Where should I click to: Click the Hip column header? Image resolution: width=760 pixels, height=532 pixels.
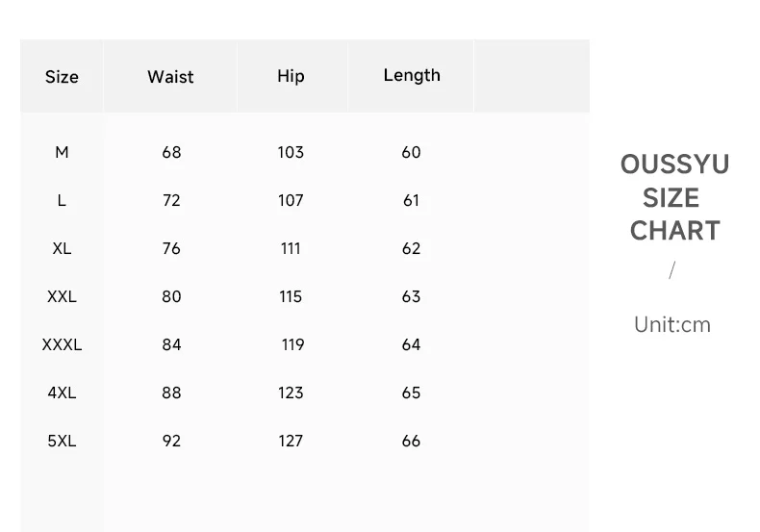[291, 76]
